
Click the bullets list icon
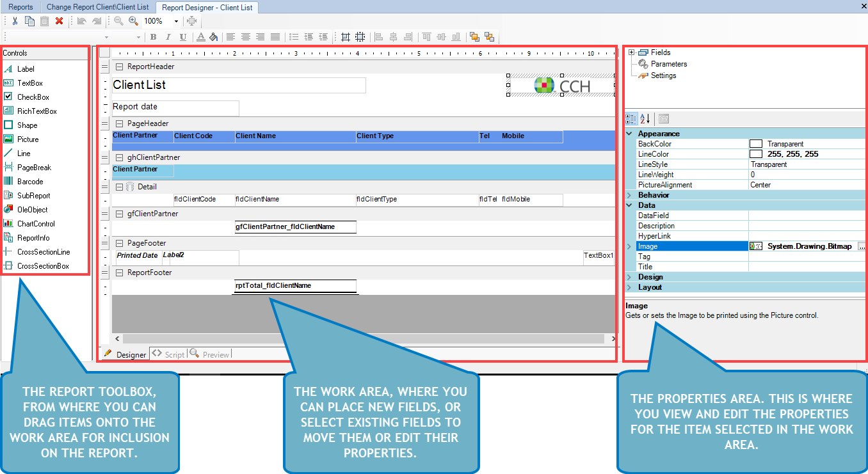(294, 37)
